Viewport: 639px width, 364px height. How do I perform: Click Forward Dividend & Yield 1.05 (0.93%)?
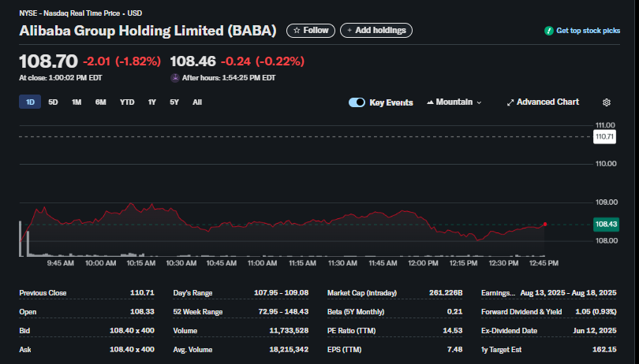596,312
